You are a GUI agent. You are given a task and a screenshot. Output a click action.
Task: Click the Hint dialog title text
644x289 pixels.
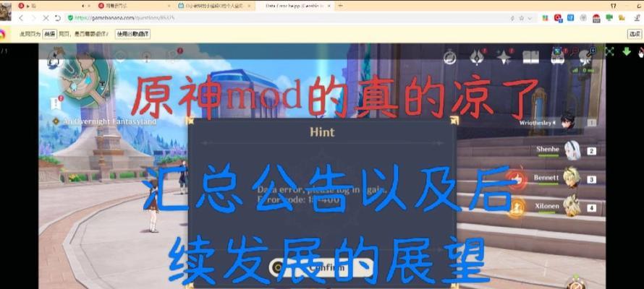coord(322,132)
